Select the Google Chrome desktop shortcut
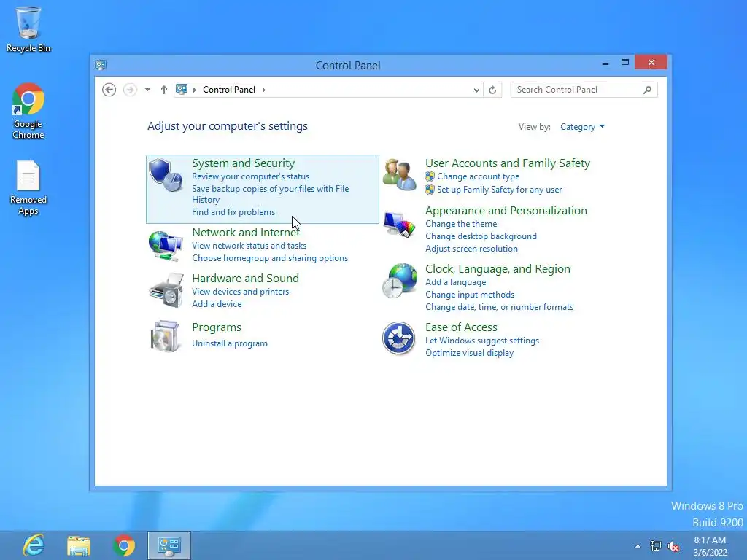 coord(28,112)
